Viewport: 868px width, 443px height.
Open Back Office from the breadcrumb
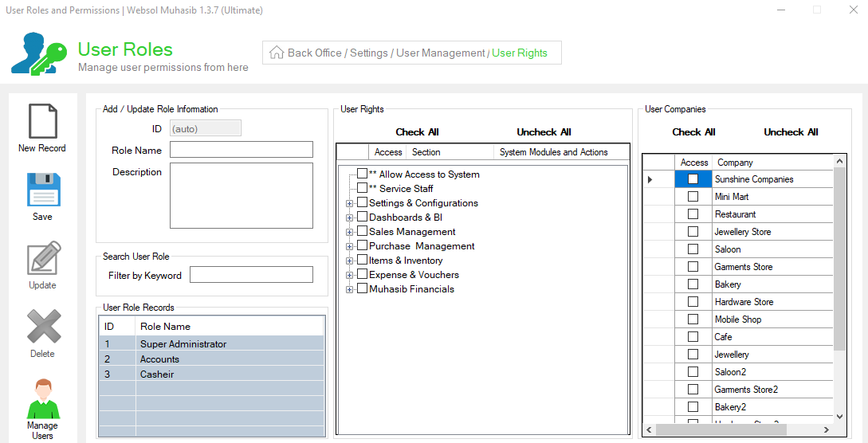(x=314, y=53)
